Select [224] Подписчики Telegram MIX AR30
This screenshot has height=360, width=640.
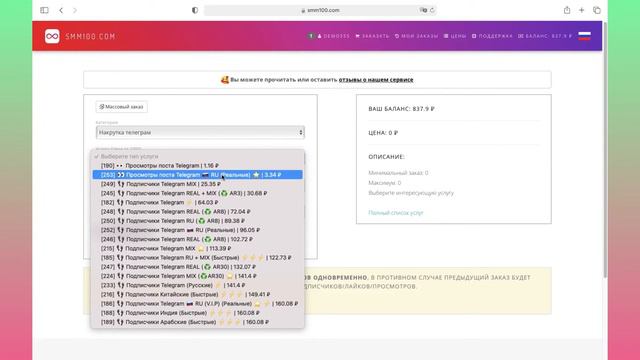click(198, 276)
